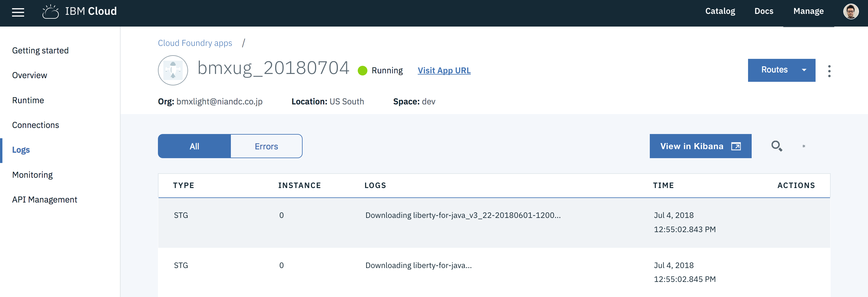Screen dimensions: 868x297
Task: Click the TYPE column header
Action: click(184, 185)
